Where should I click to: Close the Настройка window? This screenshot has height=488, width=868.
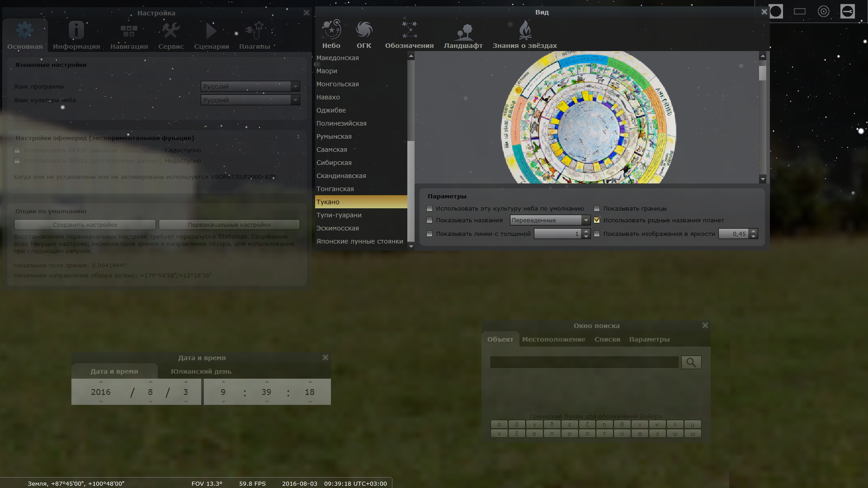click(307, 13)
